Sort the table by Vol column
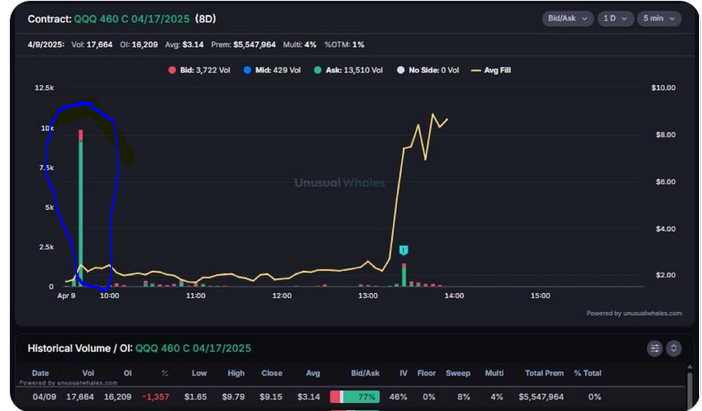The image size is (702, 411). pyautogui.click(x=88, y=373)
